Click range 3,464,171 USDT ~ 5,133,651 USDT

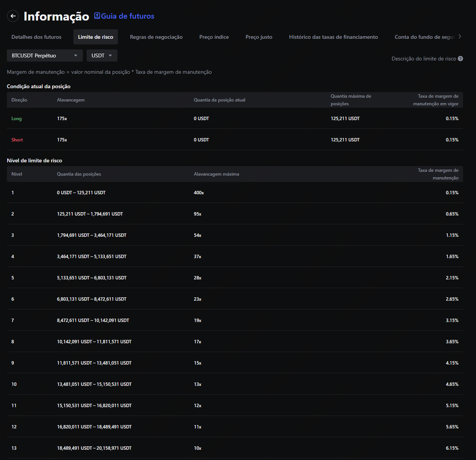92,257
